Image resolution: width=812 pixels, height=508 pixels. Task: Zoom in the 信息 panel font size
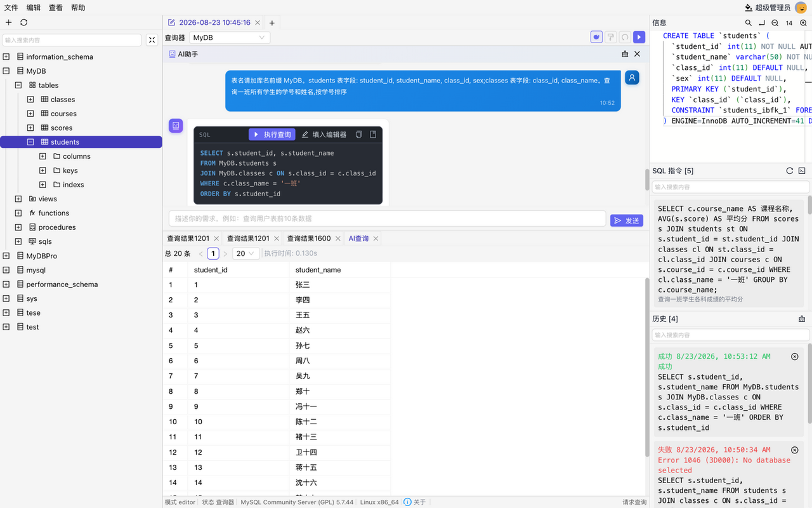pyautogui.click(x=803, y=23)
